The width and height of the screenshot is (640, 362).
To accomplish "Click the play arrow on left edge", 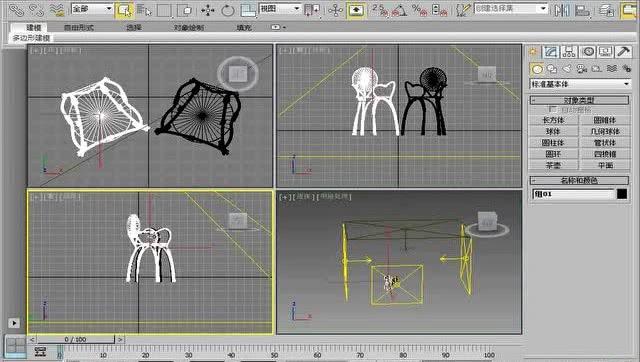I will (x=14, y=323).
